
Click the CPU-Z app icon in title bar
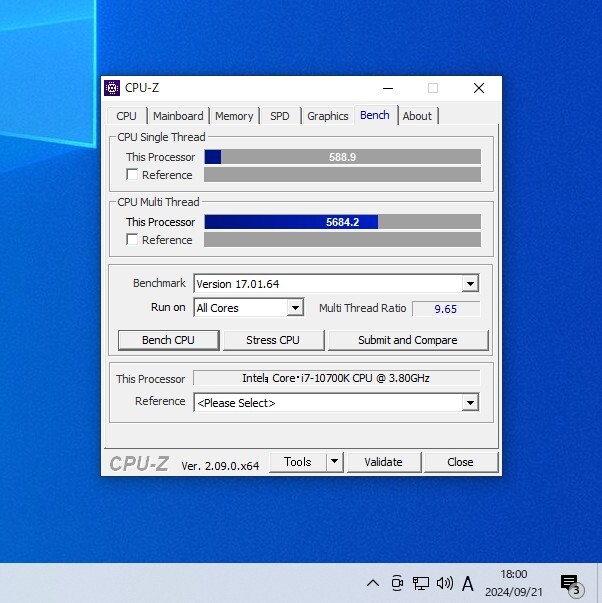point(112,88)
